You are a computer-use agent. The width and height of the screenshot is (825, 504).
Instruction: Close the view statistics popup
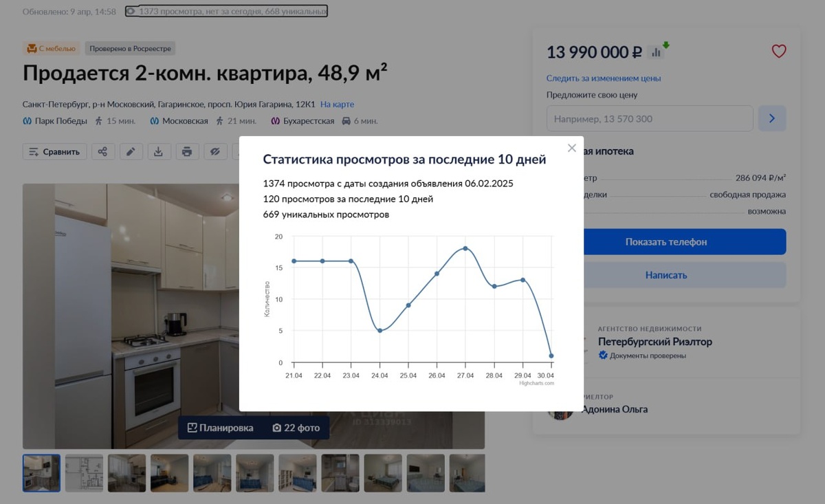coord(571,148)
